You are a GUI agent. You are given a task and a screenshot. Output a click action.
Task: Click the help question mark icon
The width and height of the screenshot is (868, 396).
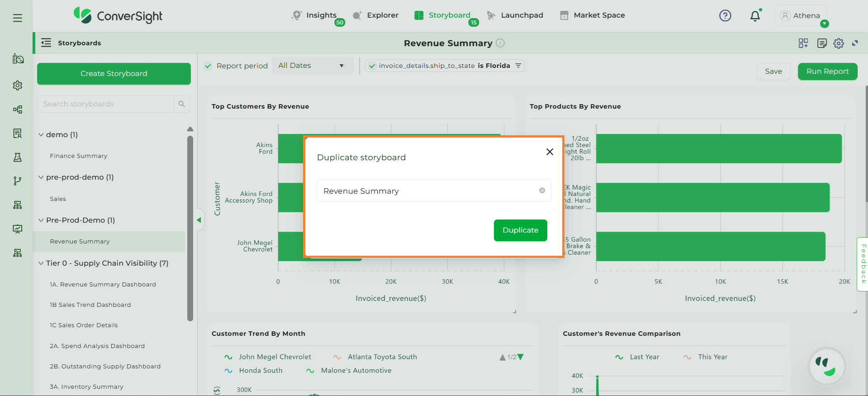[x=725, y=16]
